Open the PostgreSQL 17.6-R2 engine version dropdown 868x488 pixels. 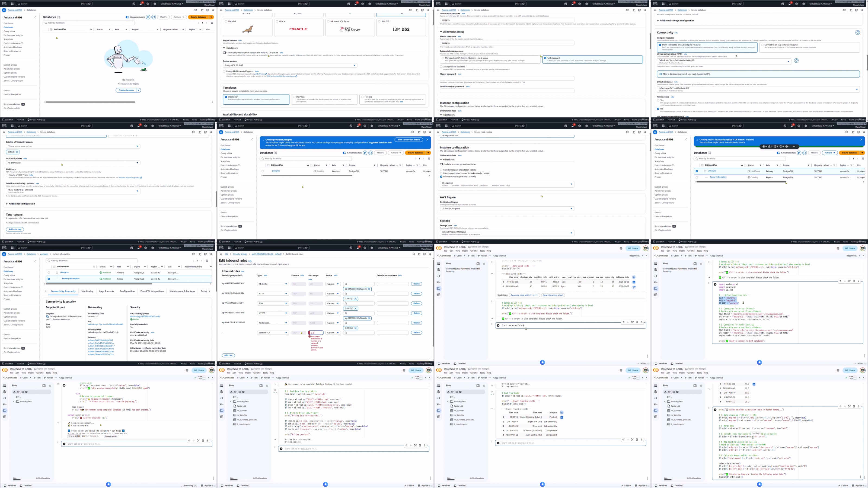point(290,65)
